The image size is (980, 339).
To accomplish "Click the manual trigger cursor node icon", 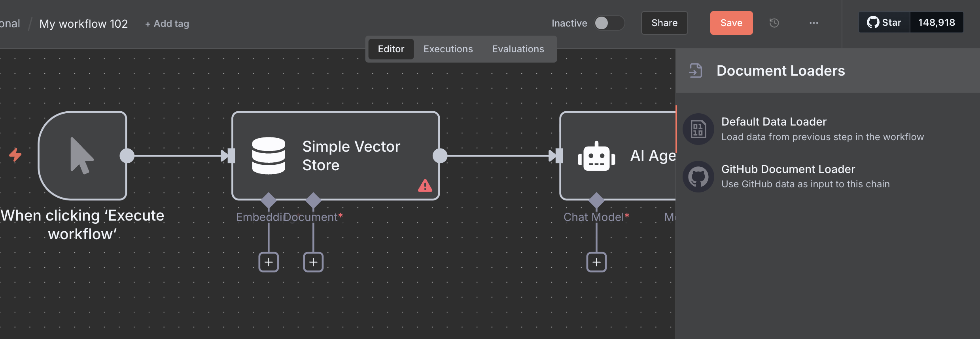I will point(82,156).
